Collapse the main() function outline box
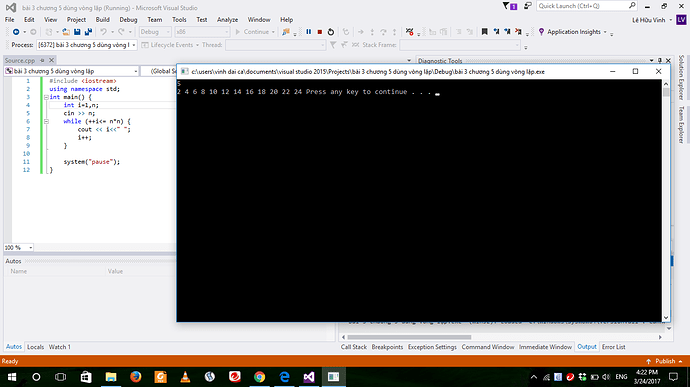The image size is (690, 387). (x=46, y=97)
